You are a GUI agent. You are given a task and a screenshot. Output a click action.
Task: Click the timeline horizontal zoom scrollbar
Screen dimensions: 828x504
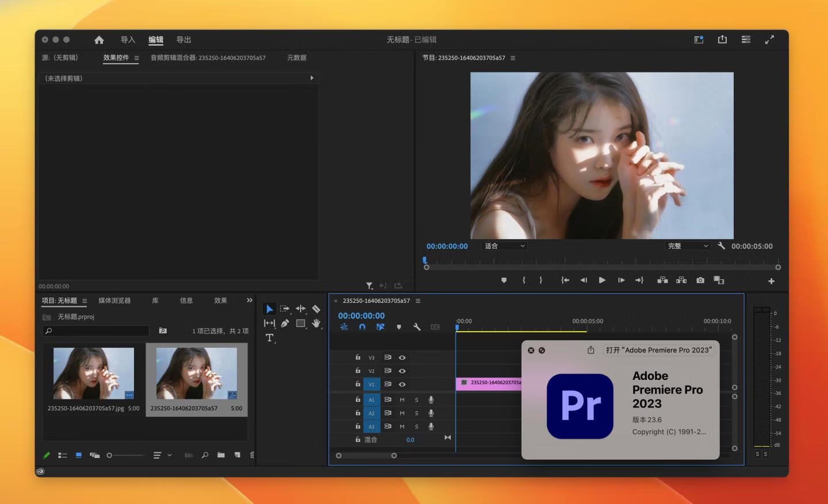click(366, 456)
